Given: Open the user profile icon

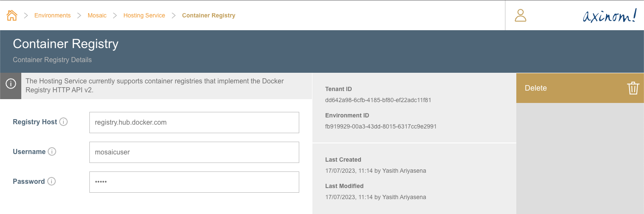Looking at the screenshot, I should click(x=521, y=15).
